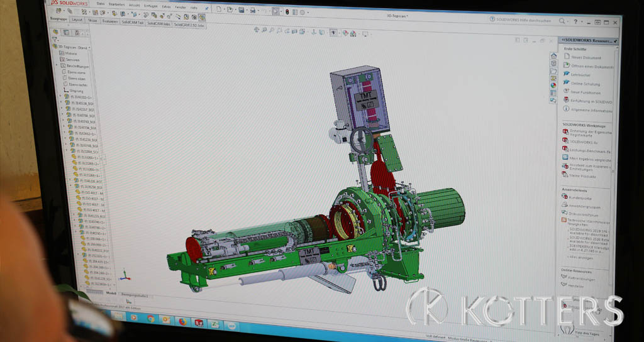Open the Custom Properties task pane tab
The image size is (644, 342).
pyautogui.click(x=553, y=93)
